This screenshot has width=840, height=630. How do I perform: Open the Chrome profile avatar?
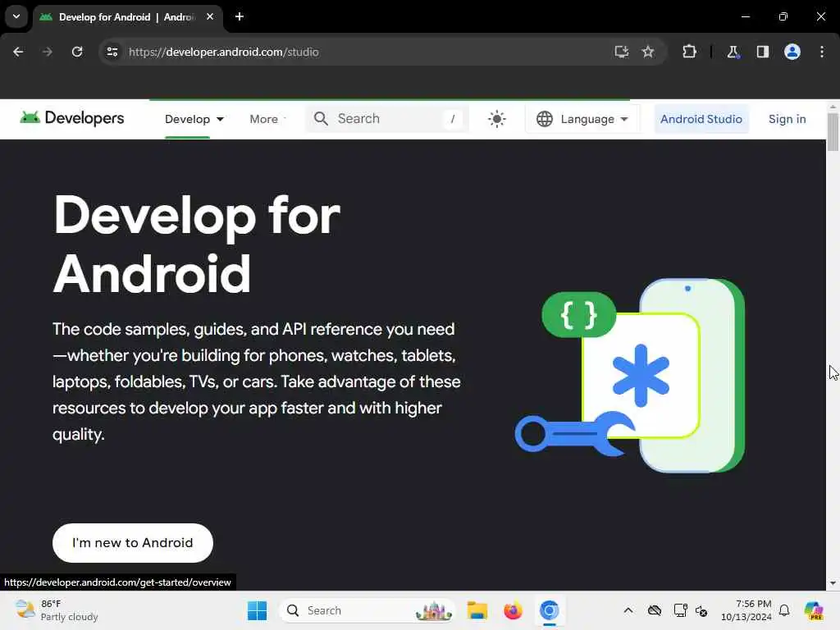(792, 52)
